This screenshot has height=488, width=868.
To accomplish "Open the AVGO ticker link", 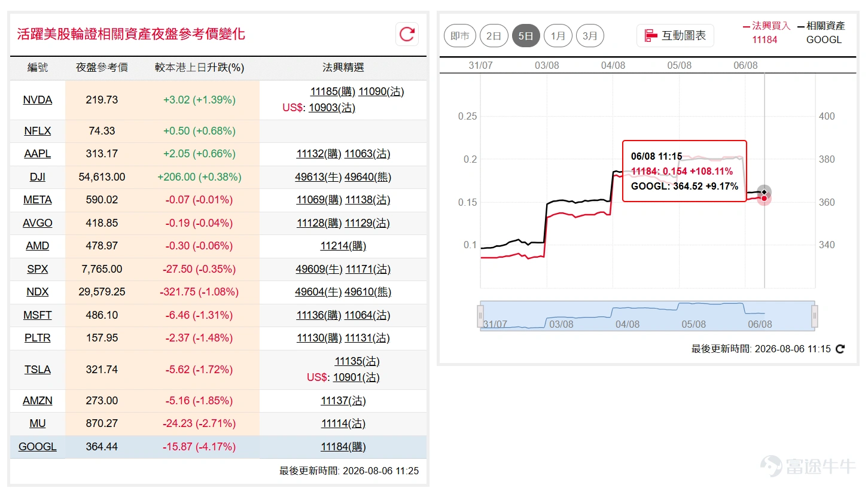I will [38, 223].
